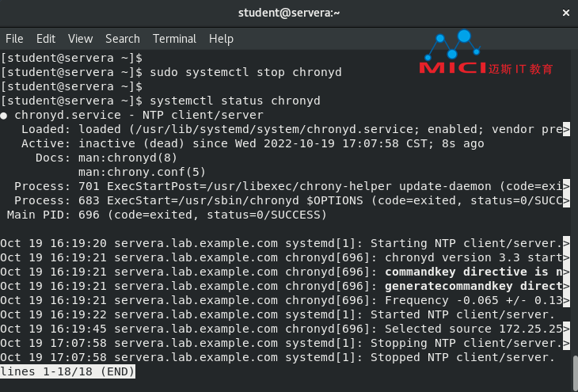Click the truncation arrow on the commandkey directive line

pos(566,272)
